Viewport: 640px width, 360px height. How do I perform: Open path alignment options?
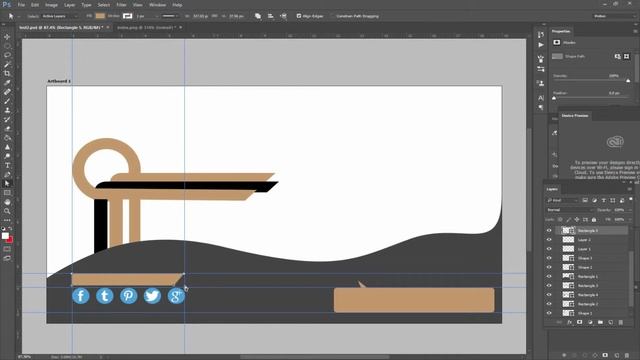(x=271, y=16)
